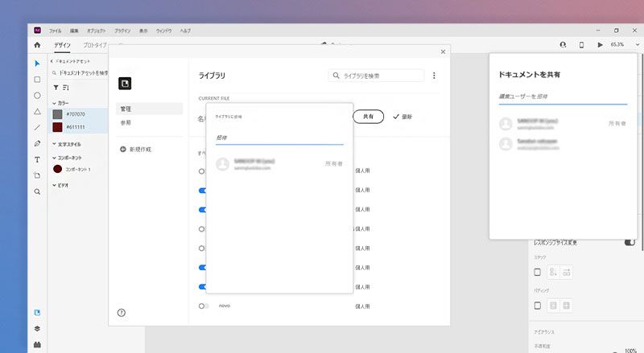Viewport: 644px width, 353px height.
Task: Go back with ドキュメントアセット chevron
Action: pos(52,61)
